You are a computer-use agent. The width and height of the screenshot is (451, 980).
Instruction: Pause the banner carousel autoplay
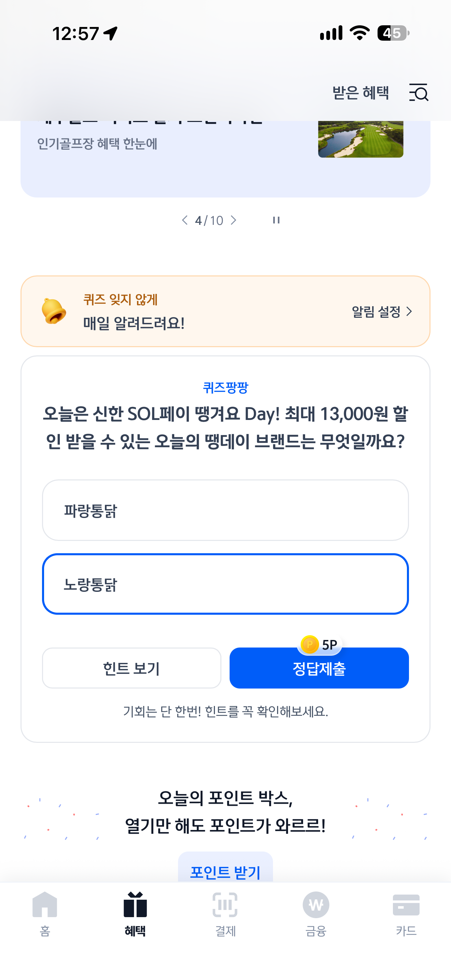[276, 220]
